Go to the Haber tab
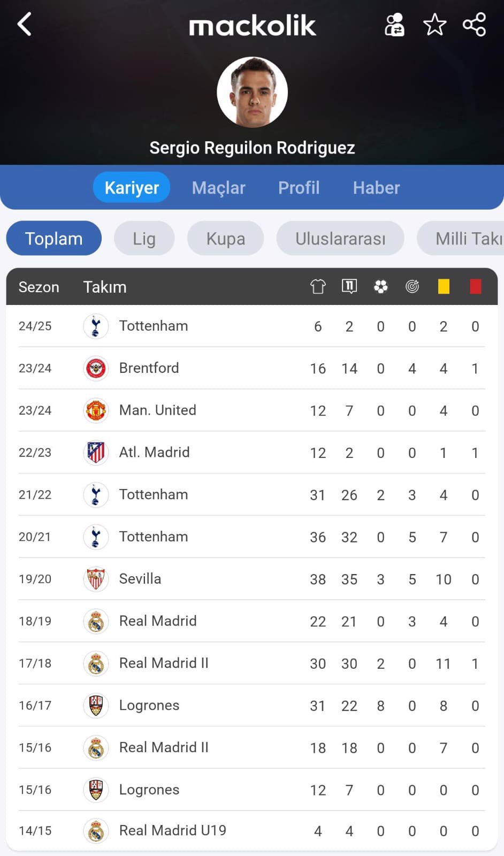The height and width of the screenshot is (856, 504). tap(376, 188)
